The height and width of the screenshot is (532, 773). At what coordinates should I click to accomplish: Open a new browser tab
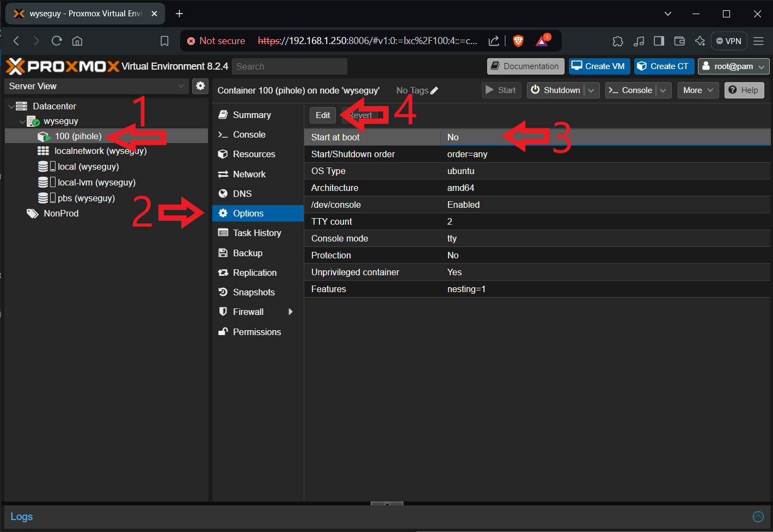[179, 14]
